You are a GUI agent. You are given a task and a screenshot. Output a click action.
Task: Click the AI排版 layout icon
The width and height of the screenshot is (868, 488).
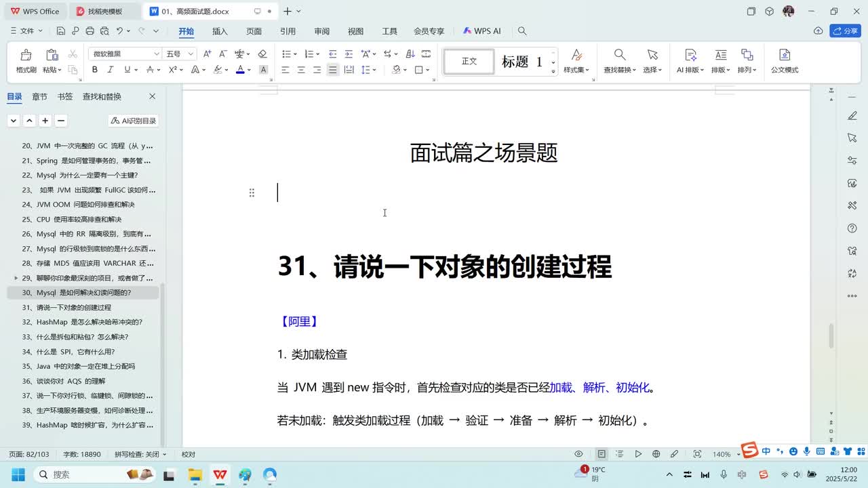[x=690, y=55]
